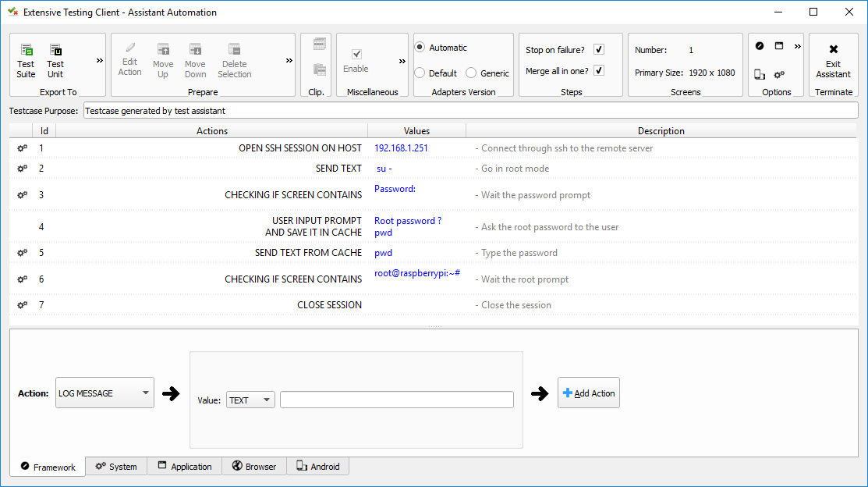868x487 pixels.
Task: Click the Move Down toolbar icon
Action: [196, 49]
